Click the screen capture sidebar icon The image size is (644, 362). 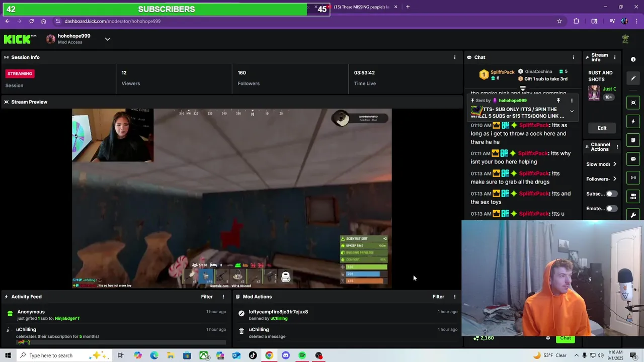pos(633,103)
